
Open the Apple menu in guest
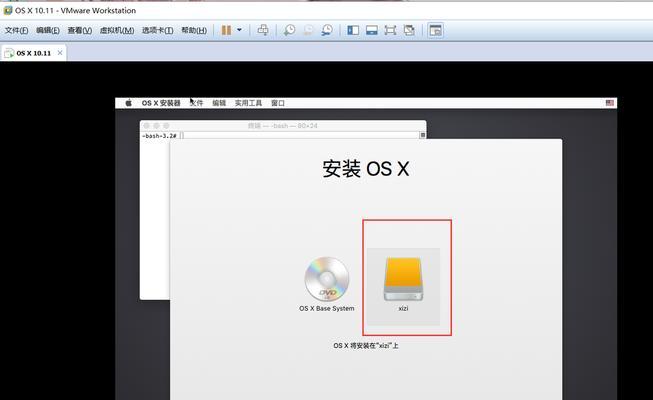[x=128, y=103]
